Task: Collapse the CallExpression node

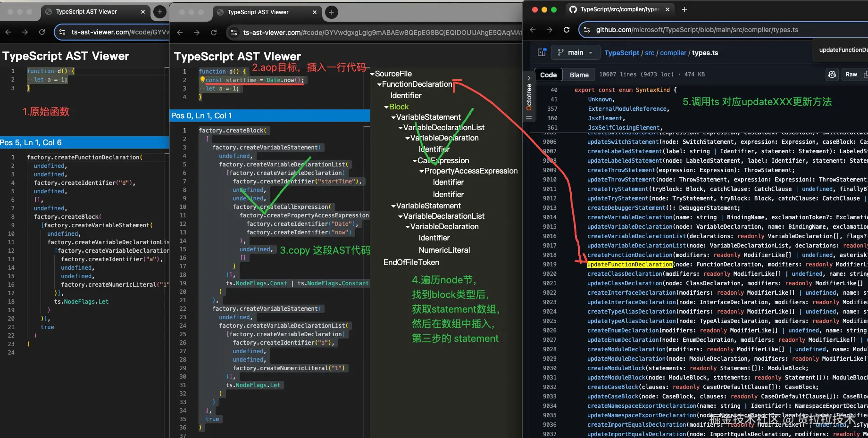Action: coord(415,161)
